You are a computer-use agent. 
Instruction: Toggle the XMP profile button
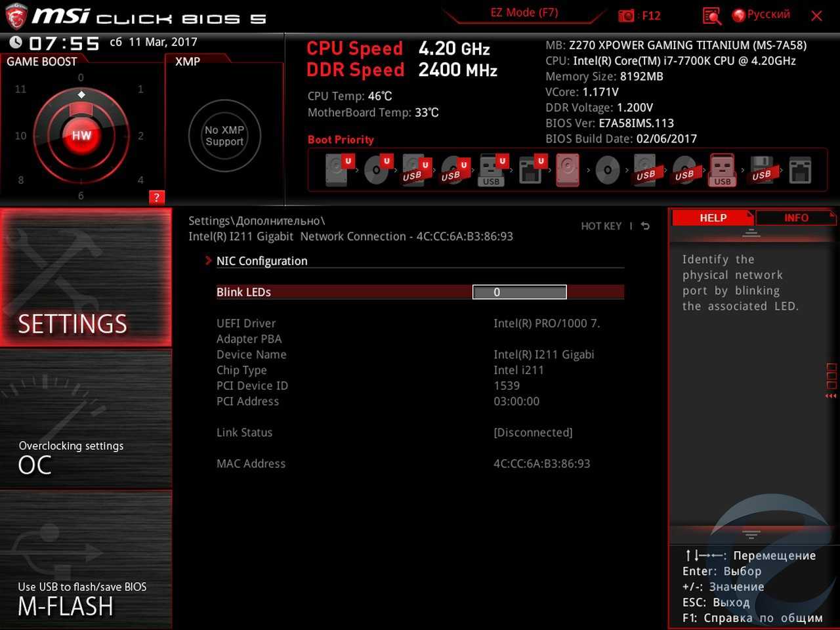pyautogui.click(x=224, y=136)
